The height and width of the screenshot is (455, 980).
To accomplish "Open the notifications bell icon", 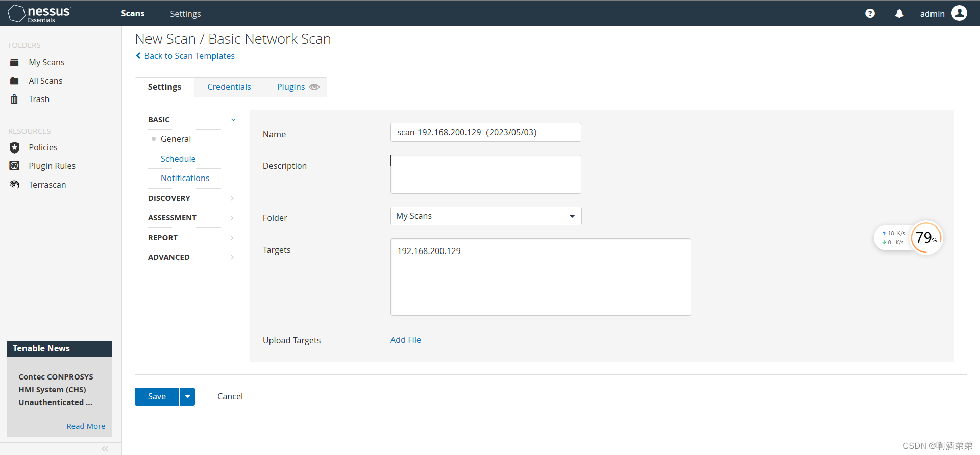I will pos(899,14).
